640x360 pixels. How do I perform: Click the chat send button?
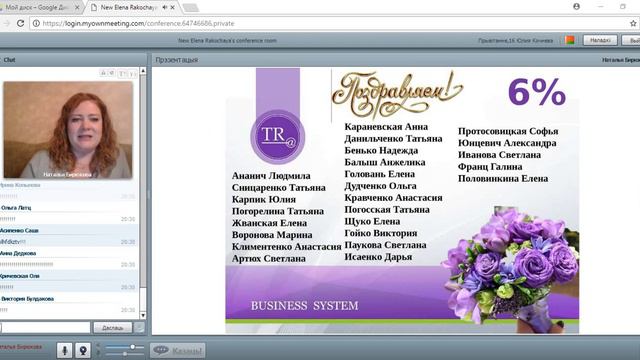(113, 328)
